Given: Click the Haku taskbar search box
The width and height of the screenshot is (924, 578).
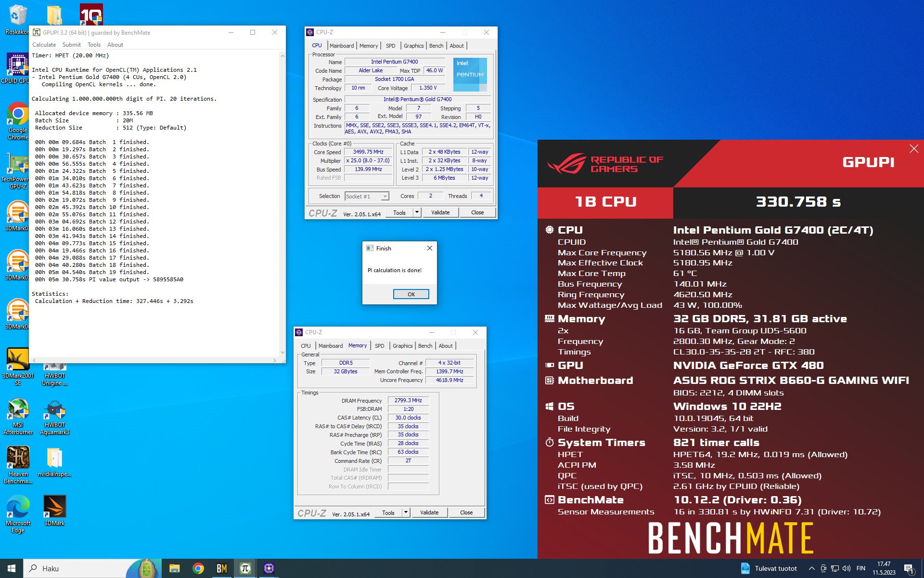Looking at the screenshot, I should (x=75, y=568).
